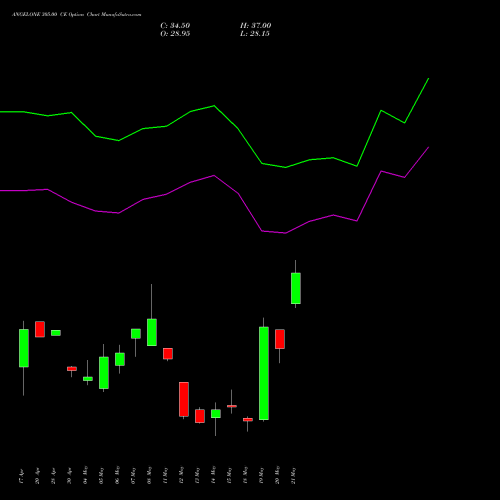Screen dimensions: 500x500
Task: Select the '06 May' date label
Action: pos(117,475)
